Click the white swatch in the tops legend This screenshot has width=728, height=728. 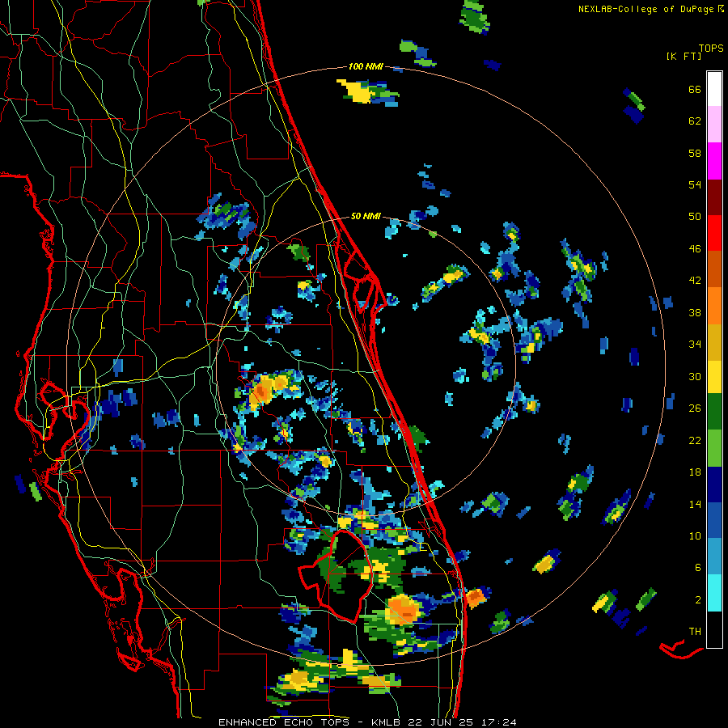pos(714,89)
